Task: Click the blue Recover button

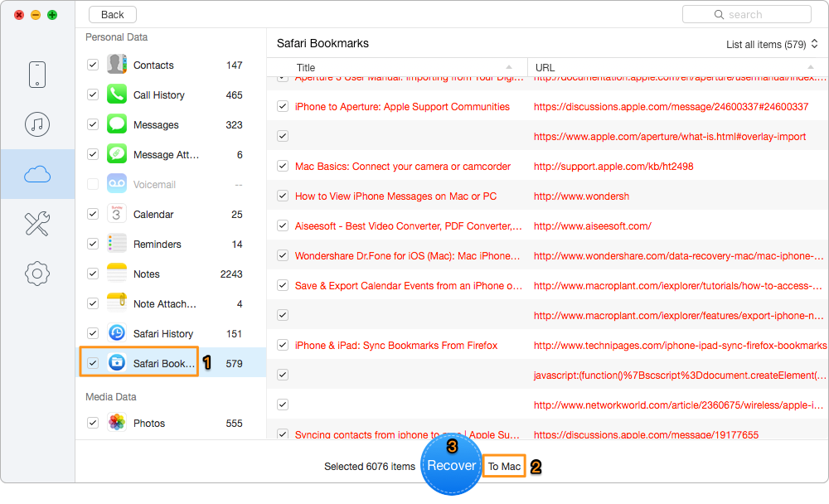Action: 452,465
